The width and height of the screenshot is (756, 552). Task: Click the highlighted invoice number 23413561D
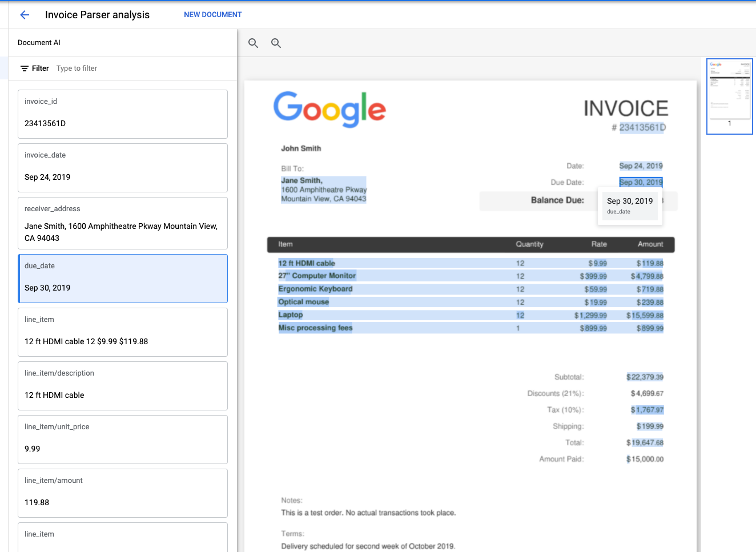642,128
